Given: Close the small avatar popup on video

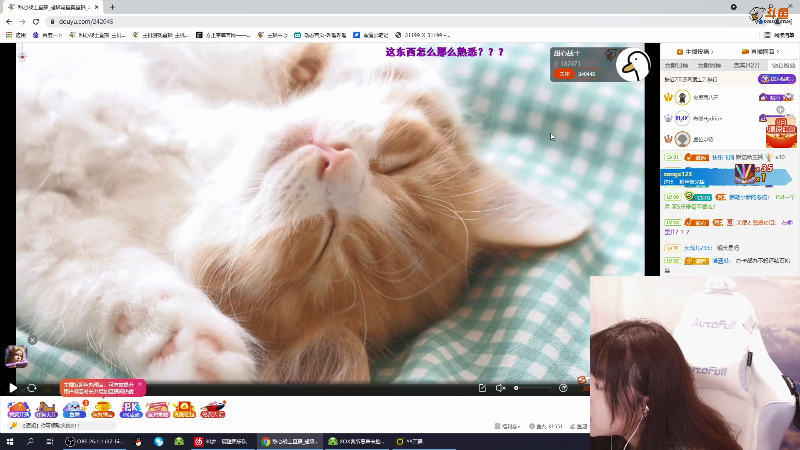Looking at the screenshot, I should pos(32,340).
